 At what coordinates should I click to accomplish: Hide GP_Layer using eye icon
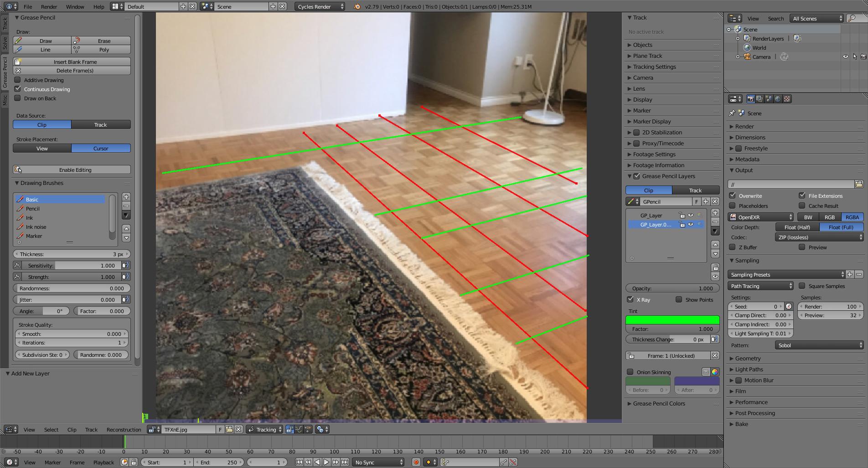(x=691, y=216)
